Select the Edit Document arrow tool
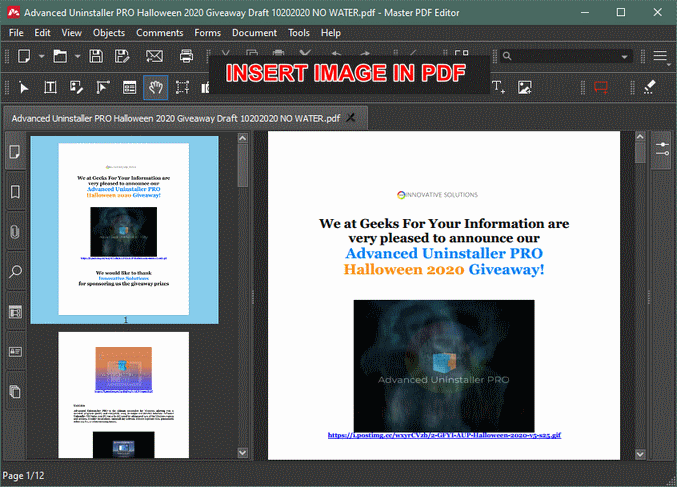Screen dimensions: 677x487 [x=24, y=88]
